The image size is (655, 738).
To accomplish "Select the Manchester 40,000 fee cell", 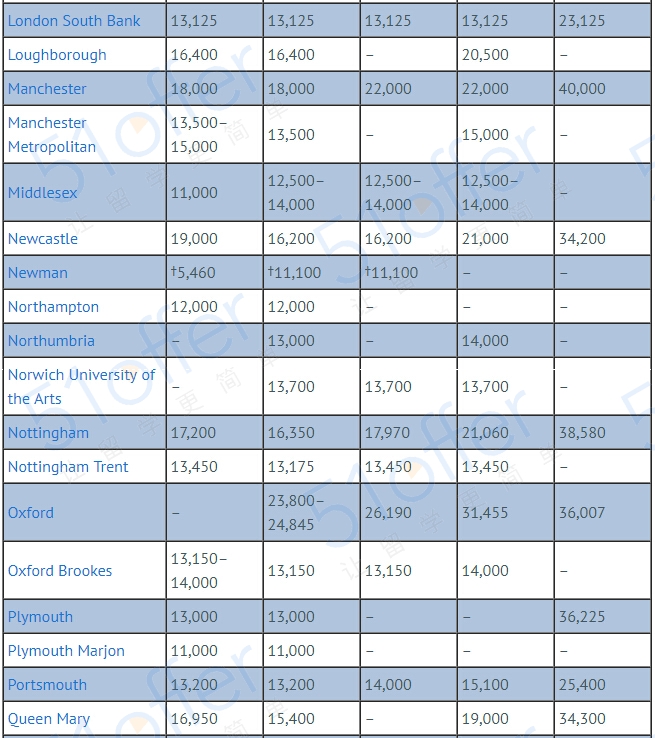I will pyautogui.click(x=582, y=89).
